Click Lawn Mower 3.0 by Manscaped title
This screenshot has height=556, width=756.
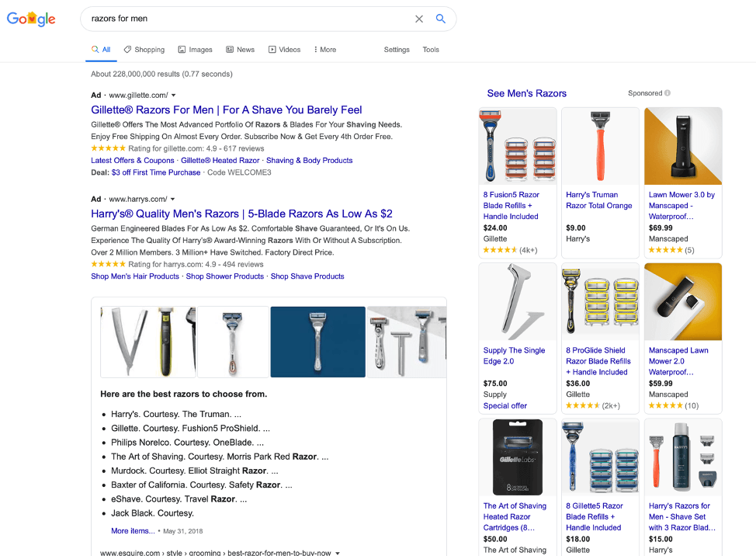pyautogui.click(x=681, y=206)
